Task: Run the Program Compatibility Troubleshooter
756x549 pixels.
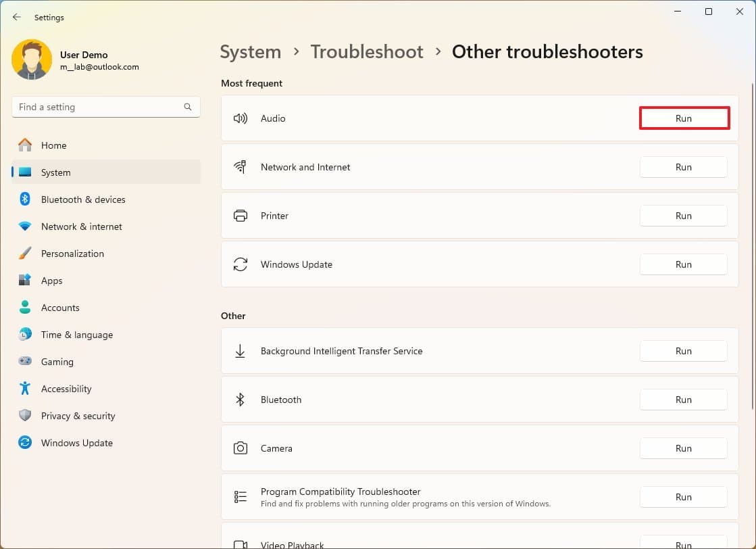Action: (x=683, y=497)
